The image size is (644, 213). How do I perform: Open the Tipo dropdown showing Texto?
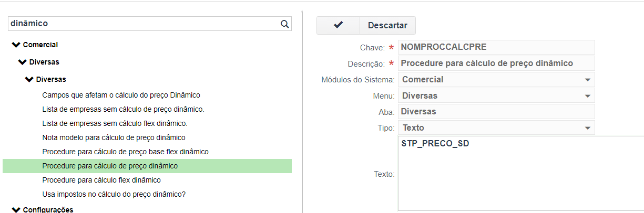pyautogui.click(x=587, y=128)
